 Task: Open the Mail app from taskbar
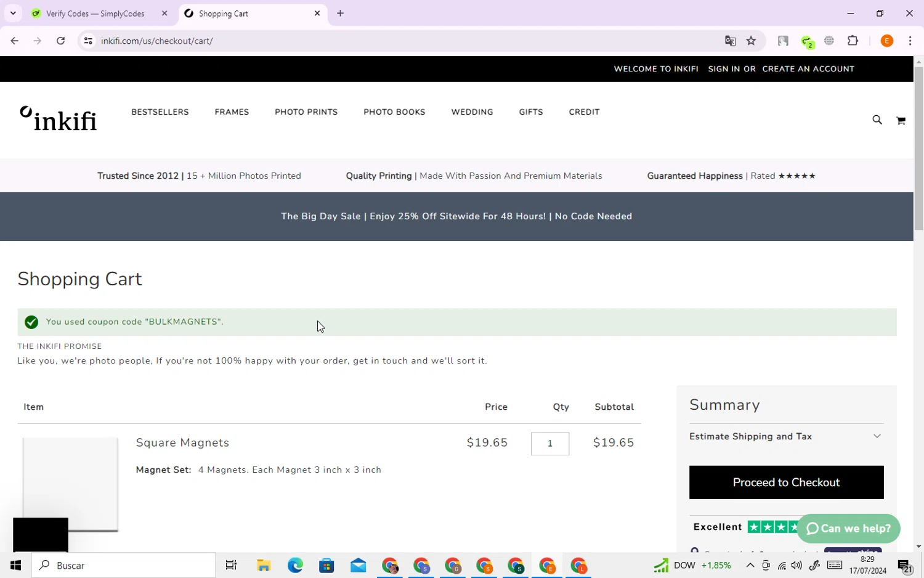click(358, 565)
